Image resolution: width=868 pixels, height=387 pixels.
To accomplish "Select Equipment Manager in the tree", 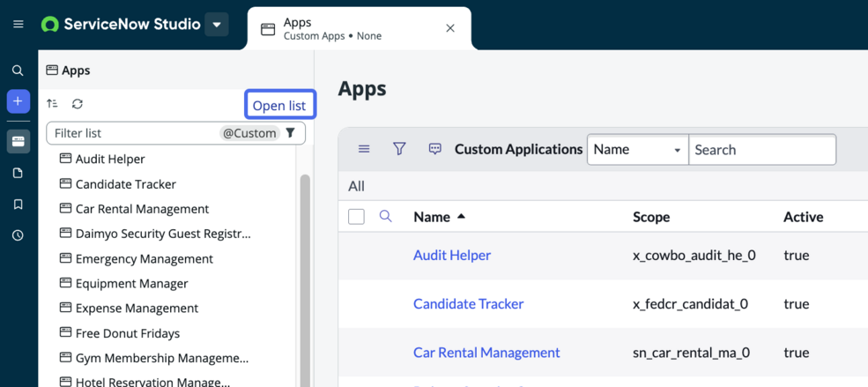I will 132,284.
